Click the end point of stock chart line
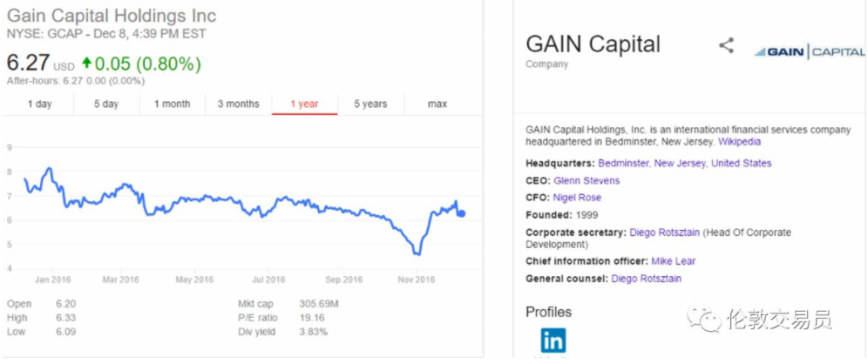868x364 pixels. click(x=461, y=213)
